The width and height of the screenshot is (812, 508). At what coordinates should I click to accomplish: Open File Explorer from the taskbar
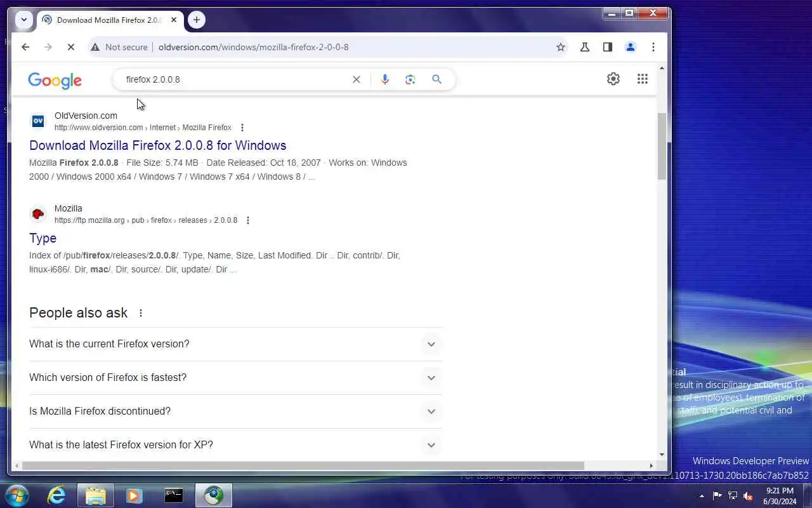[x=95, y=495]
